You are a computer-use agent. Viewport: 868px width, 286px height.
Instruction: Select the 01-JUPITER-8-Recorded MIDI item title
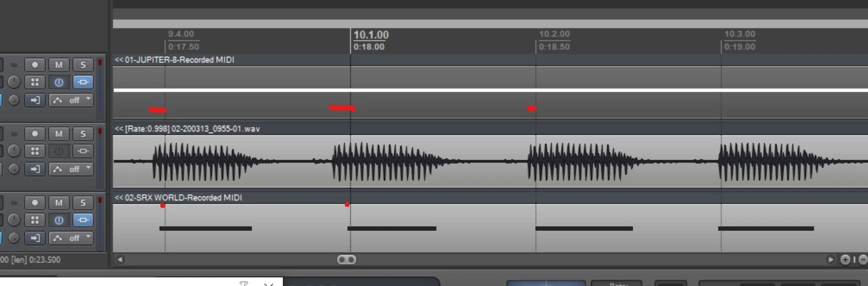coord(179,60)
